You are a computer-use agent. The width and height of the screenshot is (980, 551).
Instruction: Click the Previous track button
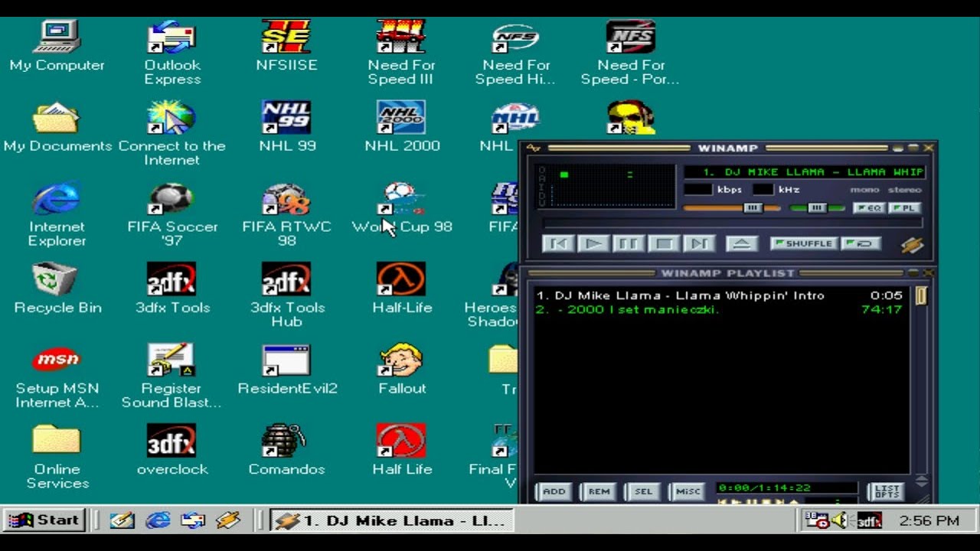point(558,243)
